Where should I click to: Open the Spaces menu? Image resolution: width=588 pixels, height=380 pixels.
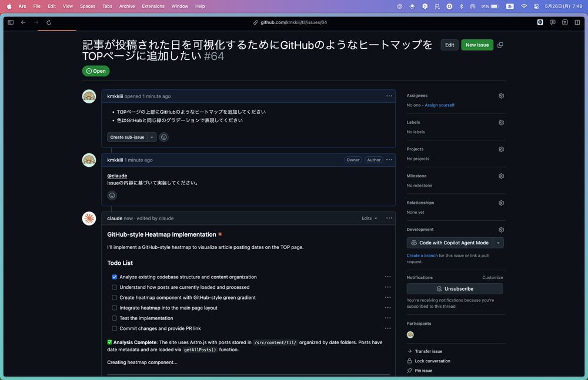(88, 6)
